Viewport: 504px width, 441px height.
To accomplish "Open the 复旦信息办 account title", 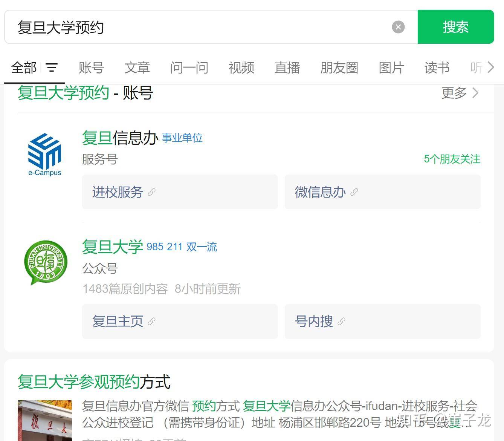I will [120, 138].
